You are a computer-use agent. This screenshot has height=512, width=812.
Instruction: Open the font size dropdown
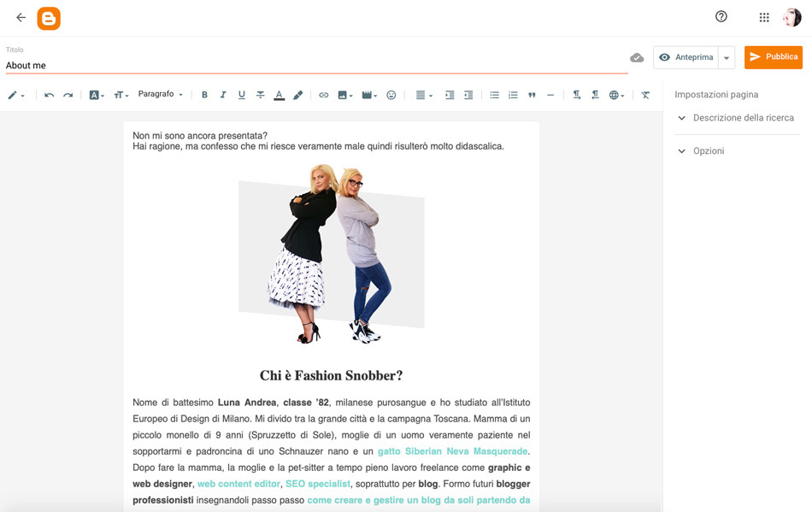[x=121, y=95]
